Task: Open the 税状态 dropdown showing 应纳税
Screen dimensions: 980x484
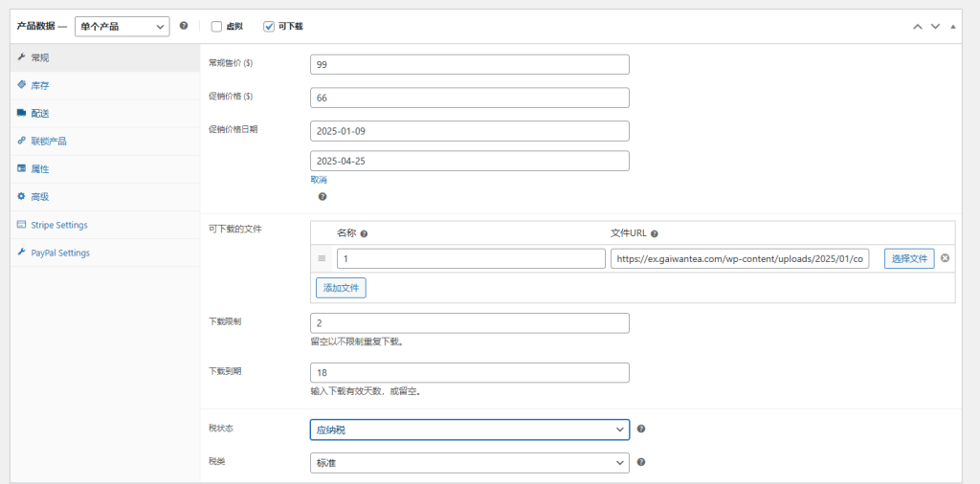Action: point(470,430)
